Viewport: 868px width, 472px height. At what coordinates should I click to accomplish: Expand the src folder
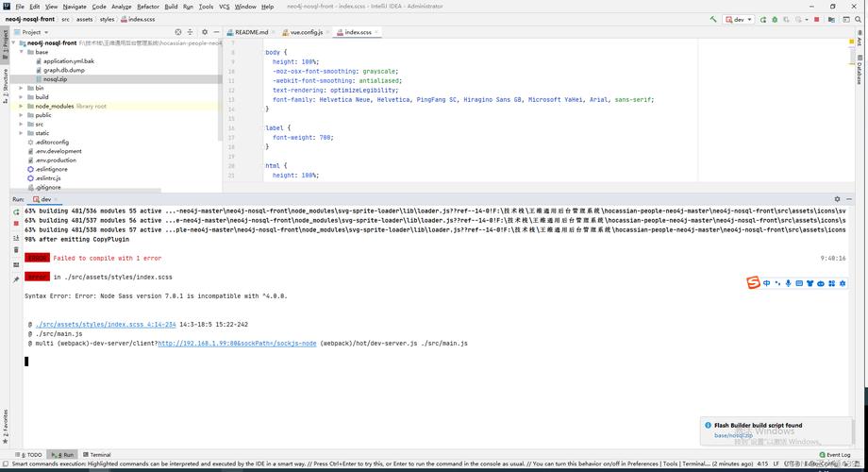pyautogui.click(x=22, y=124)
